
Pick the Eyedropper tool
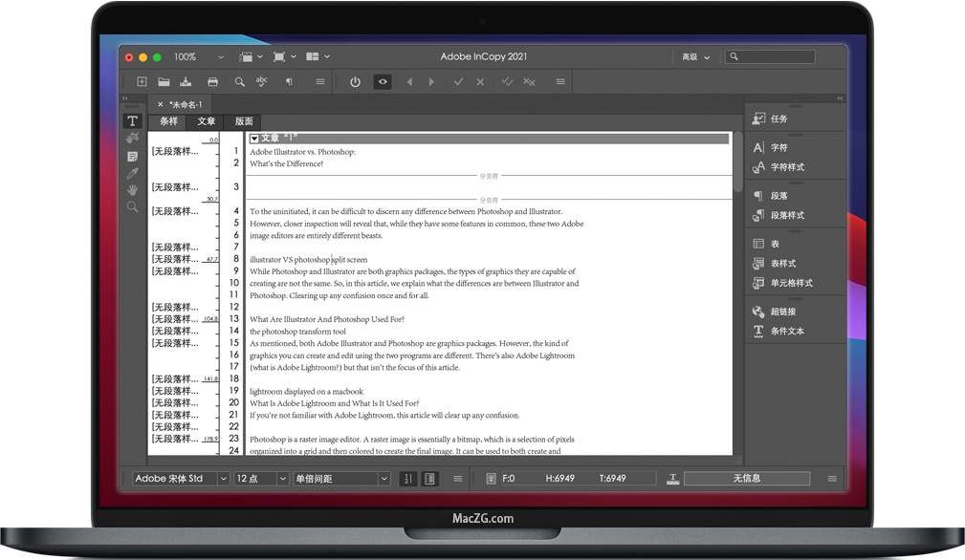pos(132,173)
